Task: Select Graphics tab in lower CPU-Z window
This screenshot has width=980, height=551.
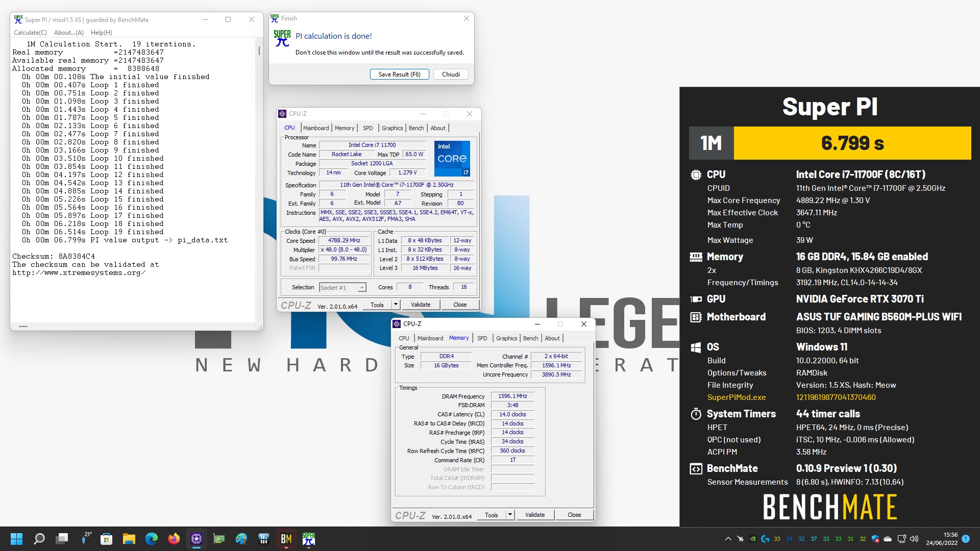Action: (x=507, y=338)
